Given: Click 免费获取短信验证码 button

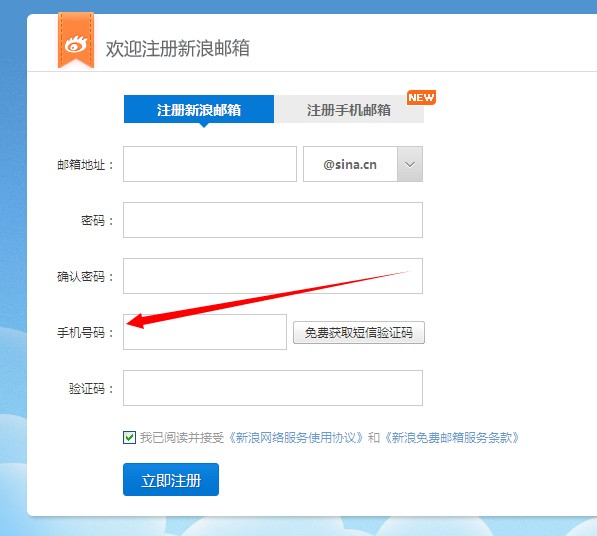Looking at the screenshot, I should coord(359,333).
